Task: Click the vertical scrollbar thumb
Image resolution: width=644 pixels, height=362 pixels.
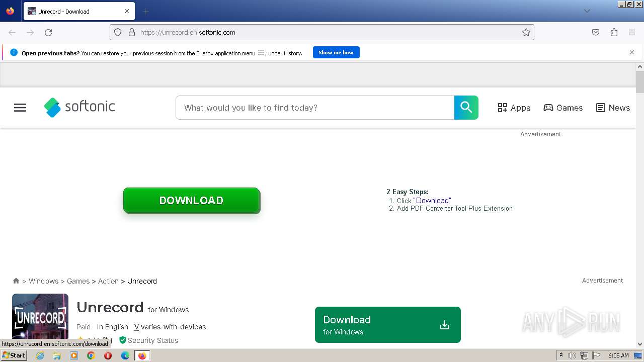Action: (640, 82)
